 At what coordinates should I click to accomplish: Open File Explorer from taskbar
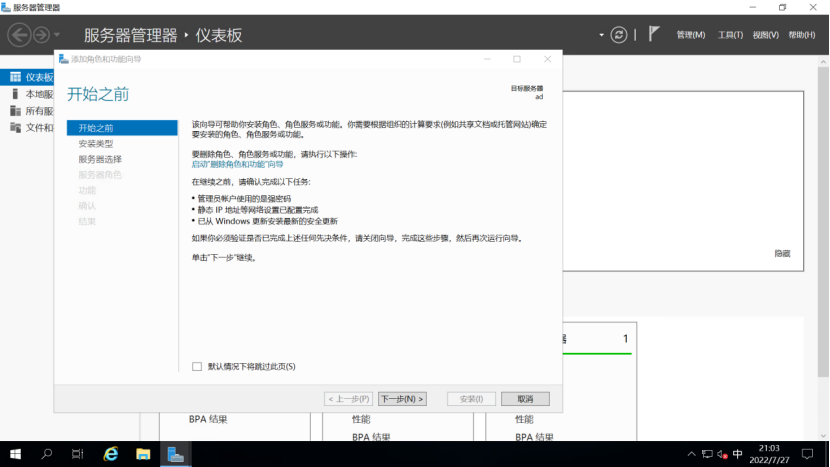(143, 454)
